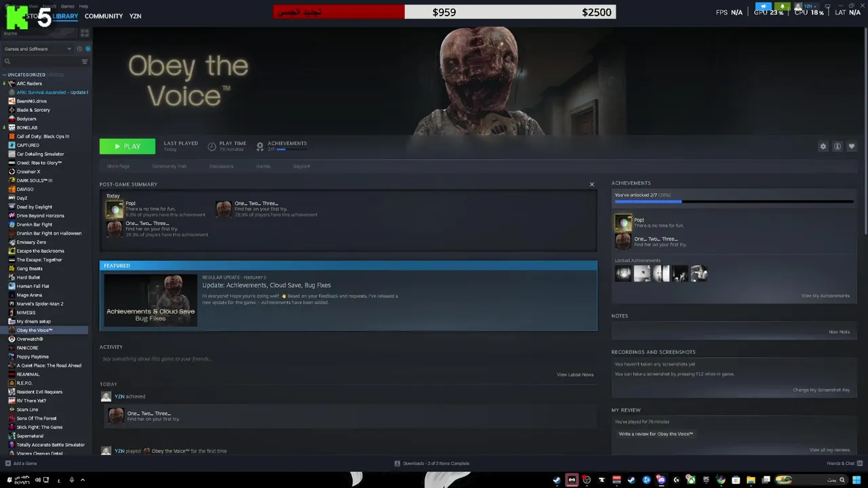Toggle the ready-to-play filter icon

coord(87,49)
